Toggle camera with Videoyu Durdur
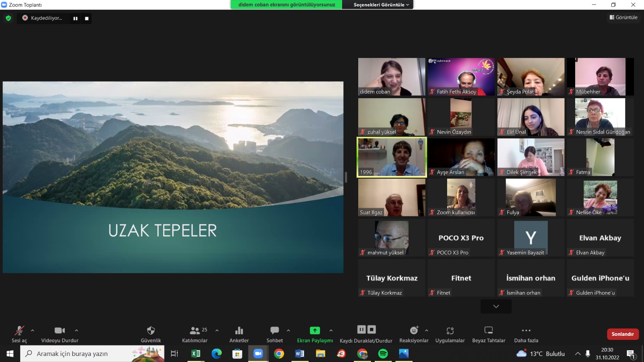 pyautogui.click(x=60, y=334)
